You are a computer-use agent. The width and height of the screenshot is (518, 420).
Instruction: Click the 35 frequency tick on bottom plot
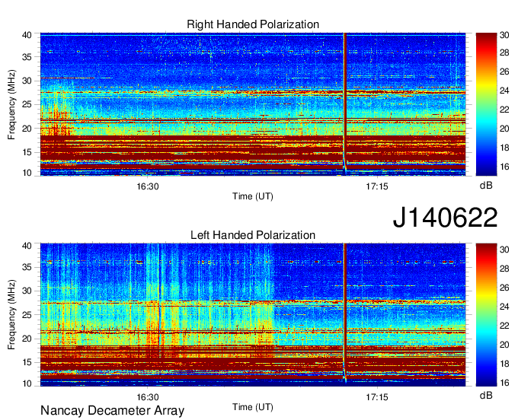tap(27, 267)
